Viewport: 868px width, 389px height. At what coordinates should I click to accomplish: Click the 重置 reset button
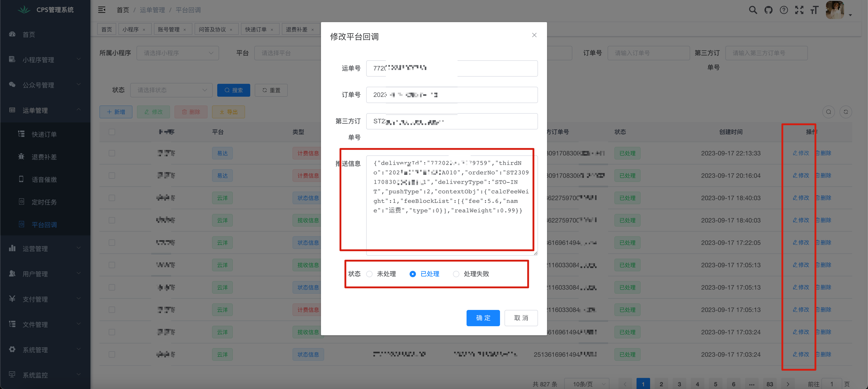(x=271, y=90)
